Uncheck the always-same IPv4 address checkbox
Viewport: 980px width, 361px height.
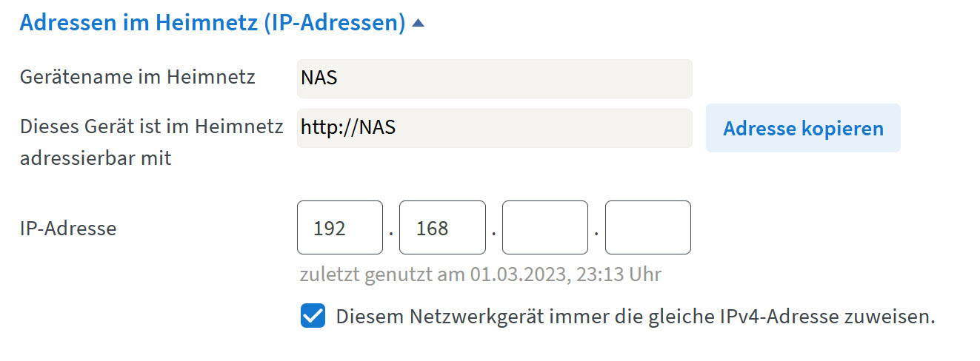pos(313,317)
